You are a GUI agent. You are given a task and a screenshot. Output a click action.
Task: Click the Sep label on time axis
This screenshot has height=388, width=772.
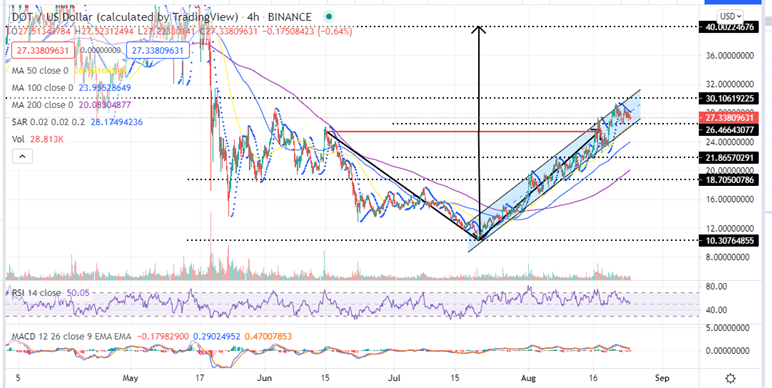click(x=663, y=379)
